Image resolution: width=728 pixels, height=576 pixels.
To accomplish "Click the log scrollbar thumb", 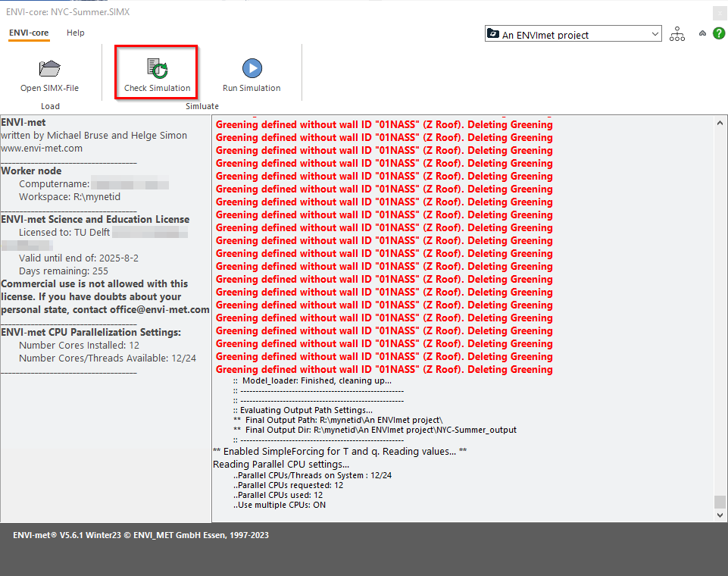I will click(720, 502).
